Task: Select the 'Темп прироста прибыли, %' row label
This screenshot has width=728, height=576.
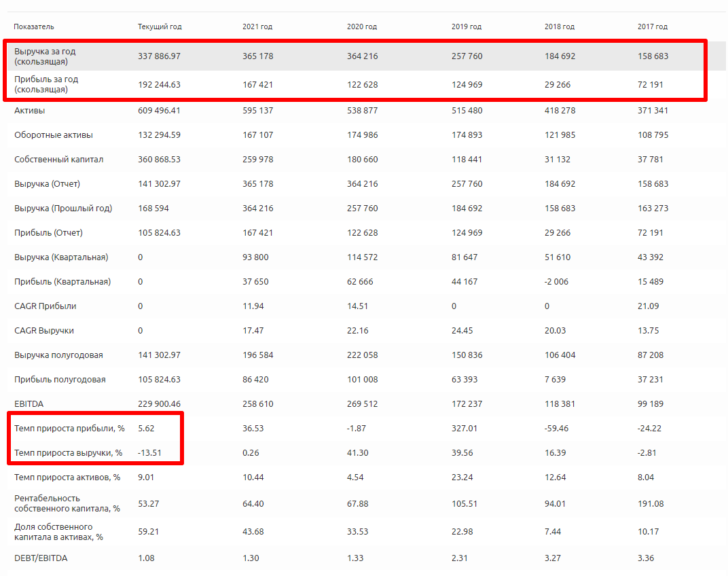Action: (x=69, y=429)
